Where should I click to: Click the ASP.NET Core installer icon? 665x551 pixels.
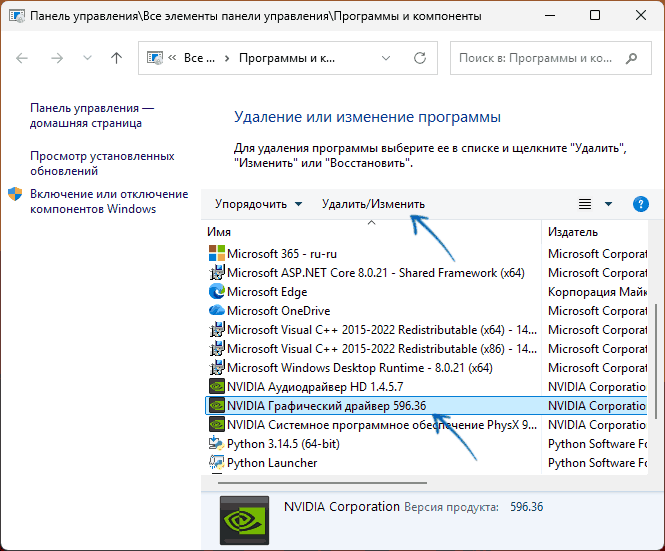point(217,273)
